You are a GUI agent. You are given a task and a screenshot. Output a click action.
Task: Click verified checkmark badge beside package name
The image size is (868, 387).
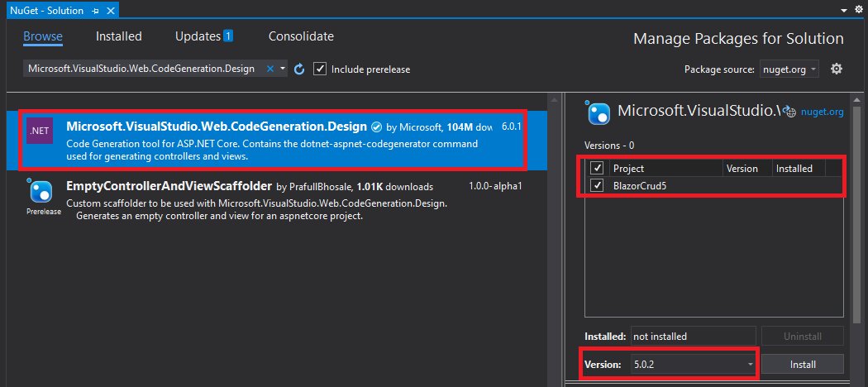click(x=376, y=127)
